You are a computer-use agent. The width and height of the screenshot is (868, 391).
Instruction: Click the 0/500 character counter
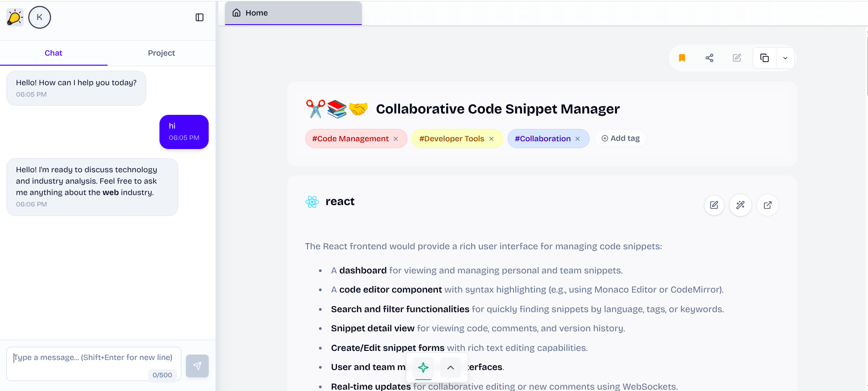(162, 375)
